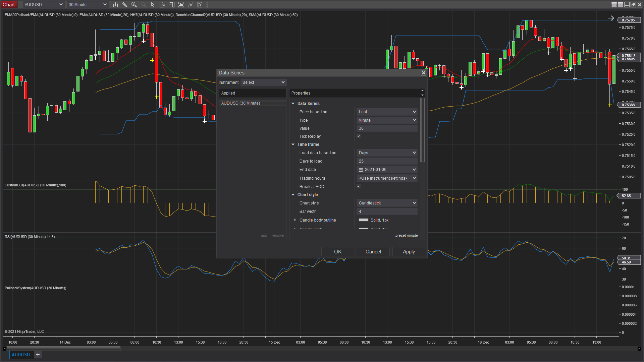Open the Chart style Candlestick dropdown
This screenshot has height=362, width=644.
(x=387, y=203)
